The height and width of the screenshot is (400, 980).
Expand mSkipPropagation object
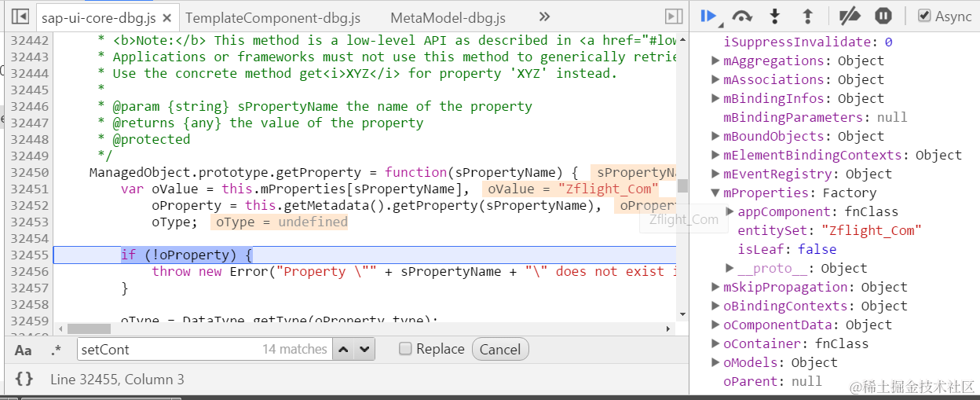point(715,287)
